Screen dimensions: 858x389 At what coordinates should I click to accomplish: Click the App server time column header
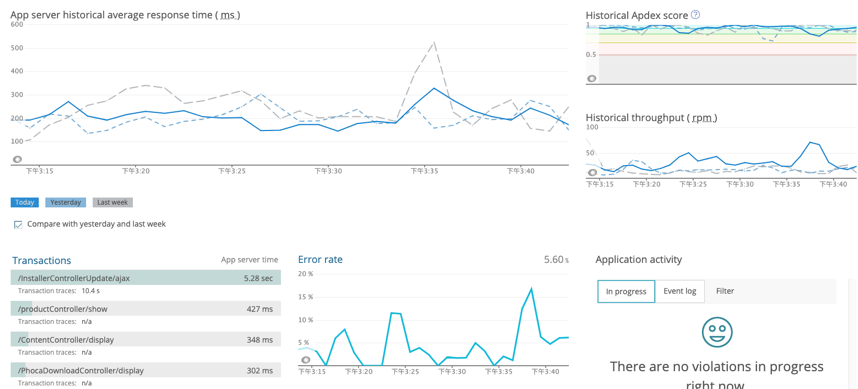click(x=250, y=260)
